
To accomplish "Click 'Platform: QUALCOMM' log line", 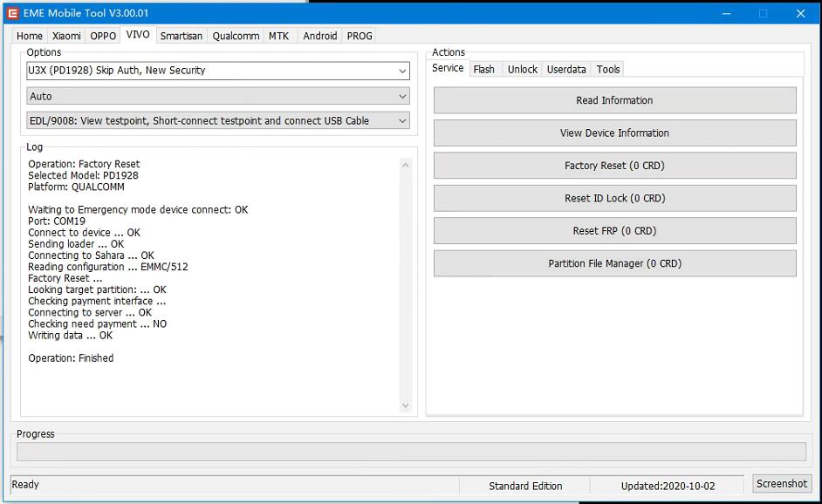I will (x=76, y=187).
